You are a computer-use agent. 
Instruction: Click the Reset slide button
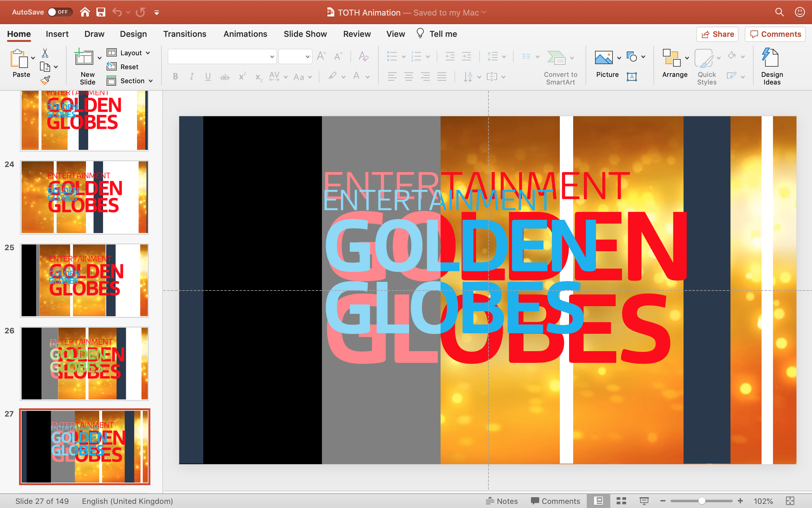point(123,67)
